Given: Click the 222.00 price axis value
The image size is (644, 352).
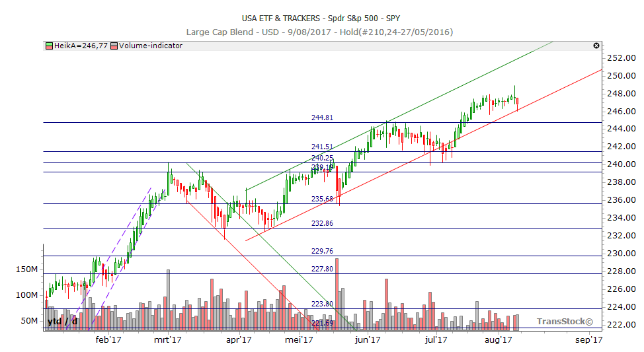Looking at the screenshot, I should [622, 324].
